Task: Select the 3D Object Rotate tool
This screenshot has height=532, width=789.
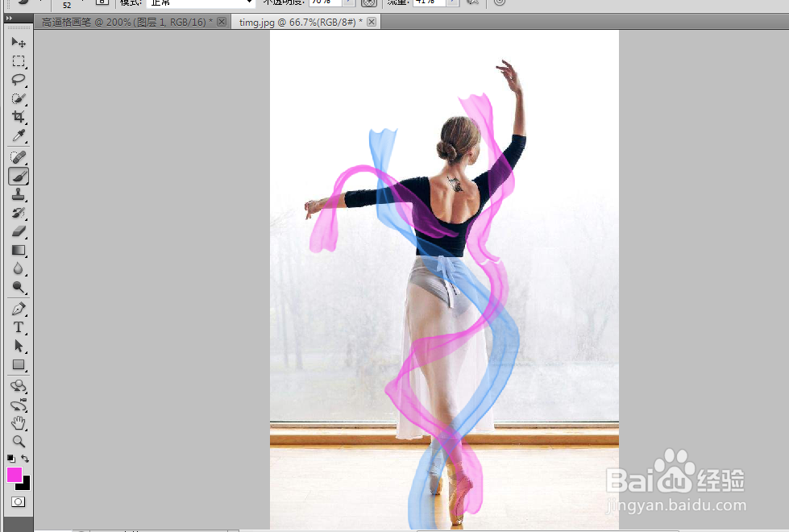Action: tap(18, 386)
